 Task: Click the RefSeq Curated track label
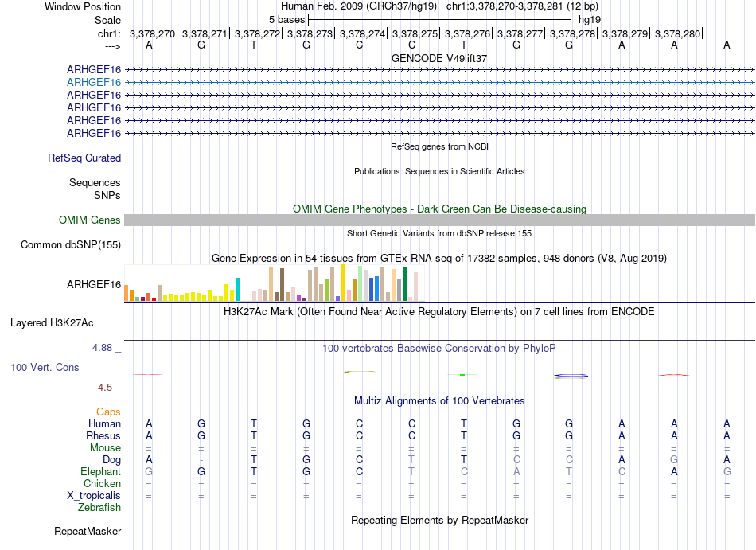point(84,158)
